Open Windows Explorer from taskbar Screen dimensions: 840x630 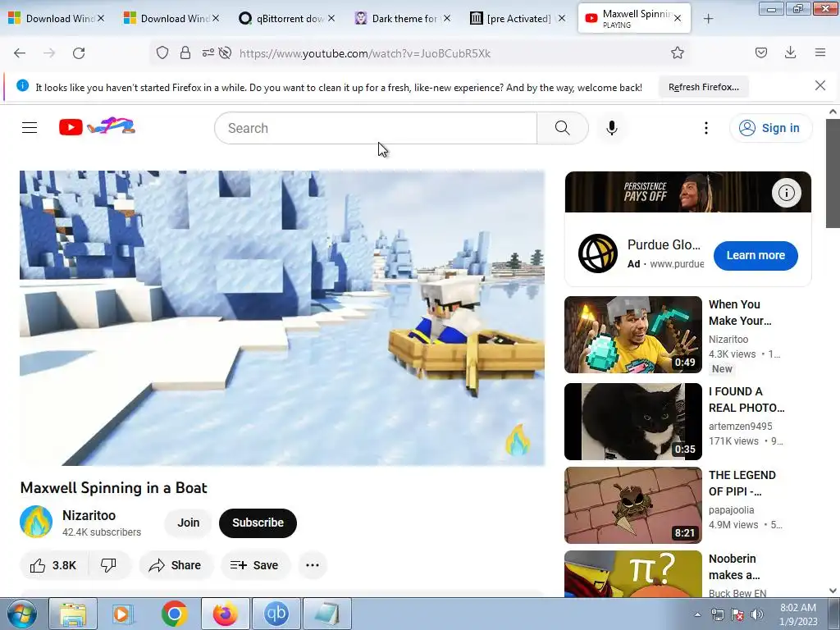tap(73, 614)
